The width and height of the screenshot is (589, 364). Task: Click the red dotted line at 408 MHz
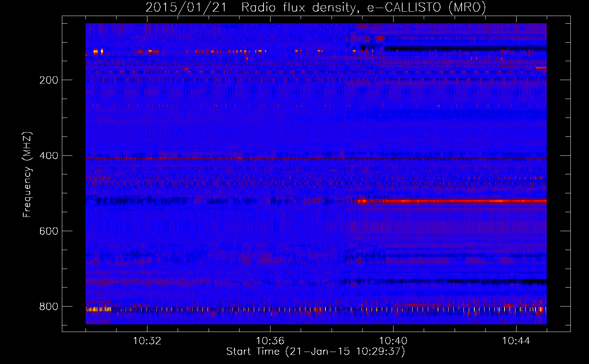pyautogui.click(x=316, y=158)
